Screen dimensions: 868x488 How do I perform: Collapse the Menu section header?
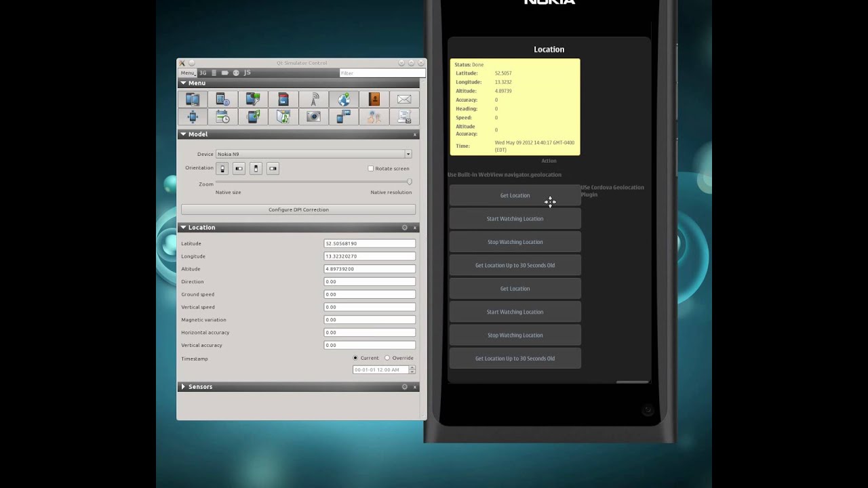click(x=298, y=83)
